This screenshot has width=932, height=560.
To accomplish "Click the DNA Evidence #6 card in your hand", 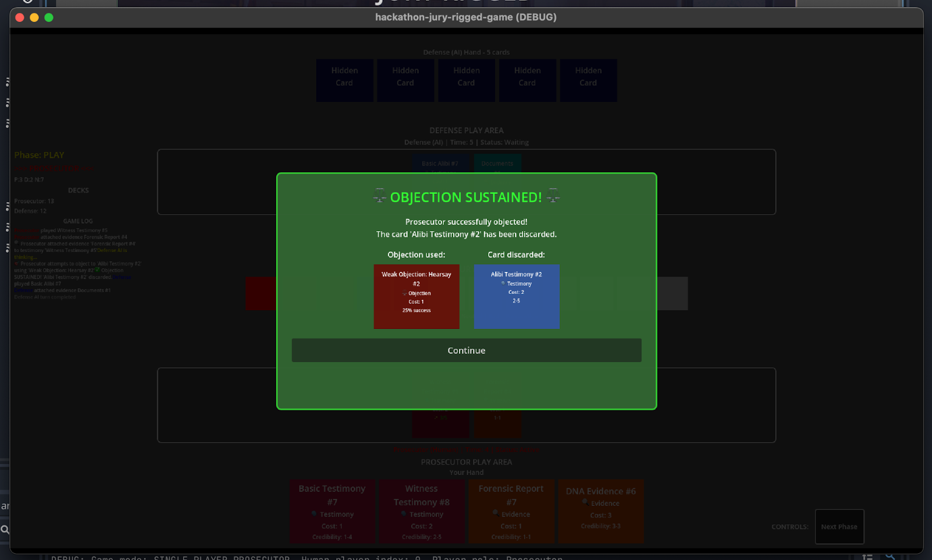I will point(601,511).
